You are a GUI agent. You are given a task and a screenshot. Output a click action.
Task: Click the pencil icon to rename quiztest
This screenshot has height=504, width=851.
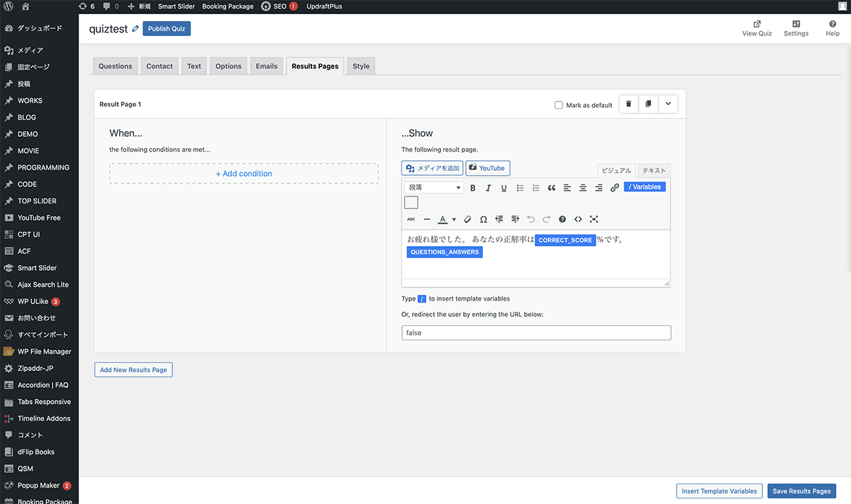coord(135,29)
